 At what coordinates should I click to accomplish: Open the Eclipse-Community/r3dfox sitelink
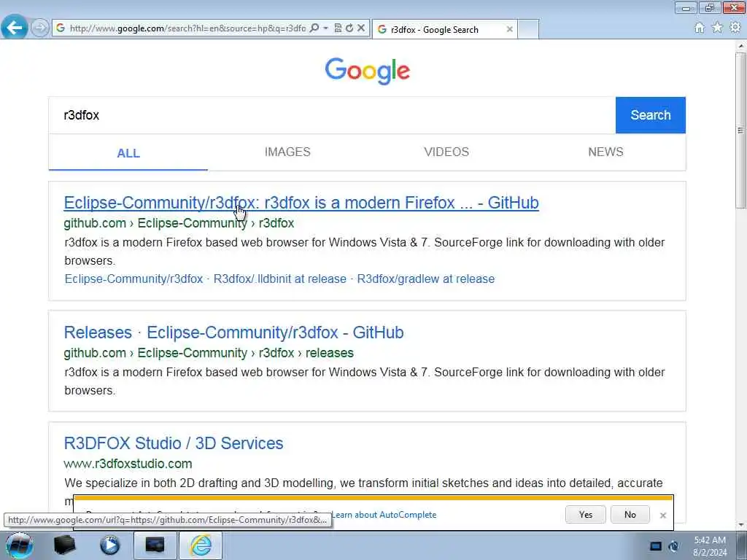(x=134, y=279)
